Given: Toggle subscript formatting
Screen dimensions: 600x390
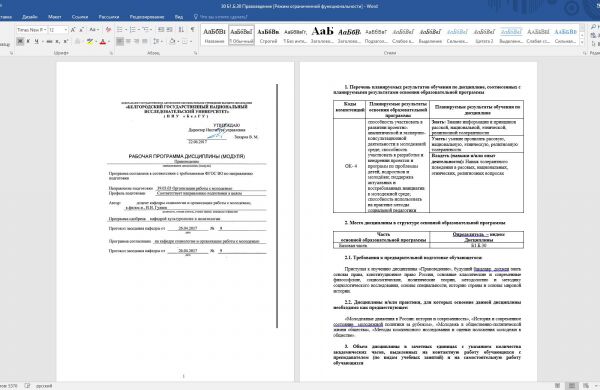Looking at the screenshot, I should pos(57,41).
